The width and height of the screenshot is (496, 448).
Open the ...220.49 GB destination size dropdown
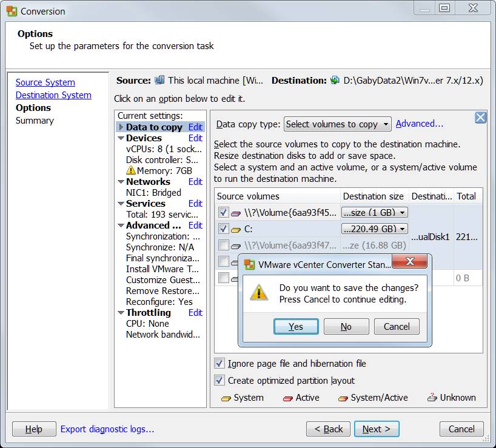[x=375, y=229]
